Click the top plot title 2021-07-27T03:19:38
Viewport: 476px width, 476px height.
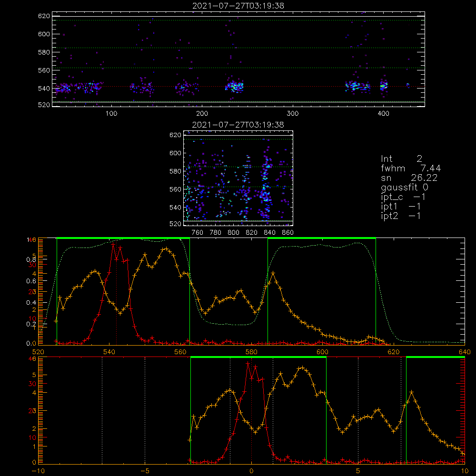[238, 6]
